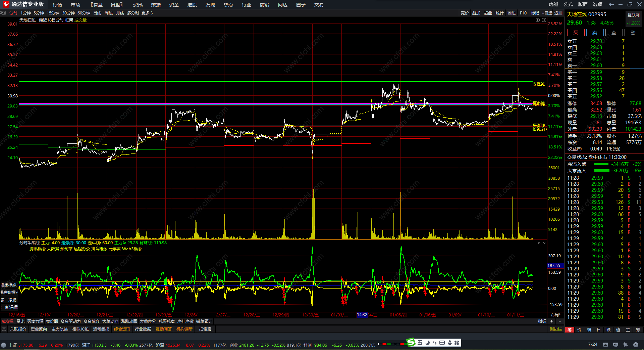Click the 净流入额 green flow bar

(x=601, y=164)
